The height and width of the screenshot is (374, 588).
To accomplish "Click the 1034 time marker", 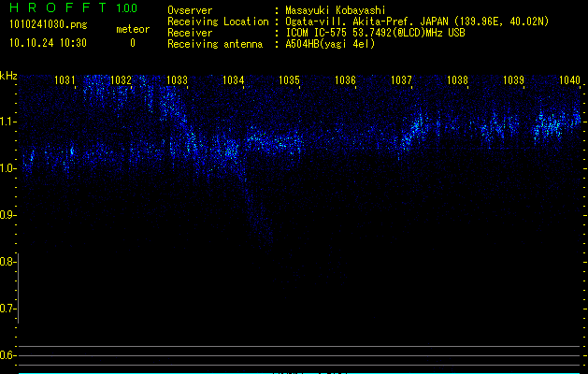I will tap(234, 80).
